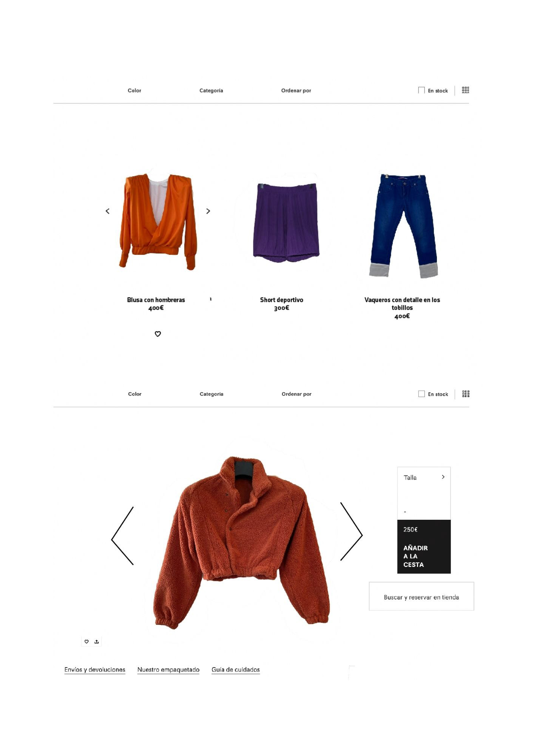
Task: Open the top Categoría filter
Action: (x=211, y=90)
